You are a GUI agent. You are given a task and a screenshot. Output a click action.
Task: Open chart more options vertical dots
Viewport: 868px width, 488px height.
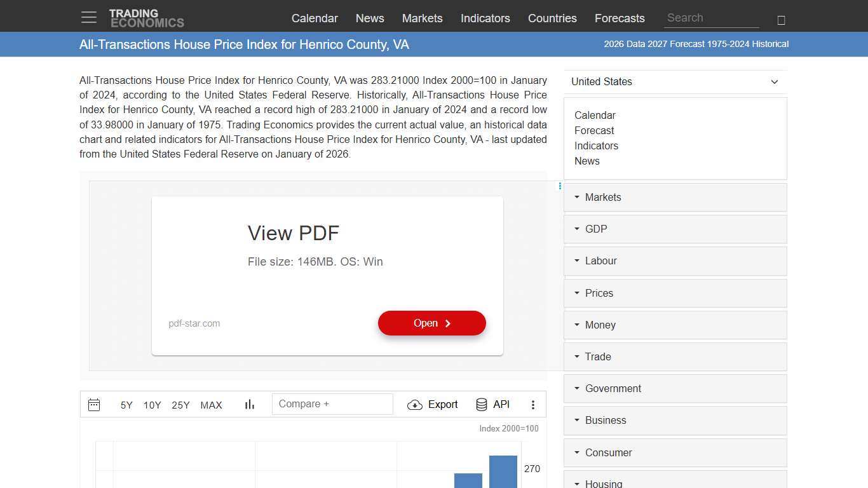533,405
